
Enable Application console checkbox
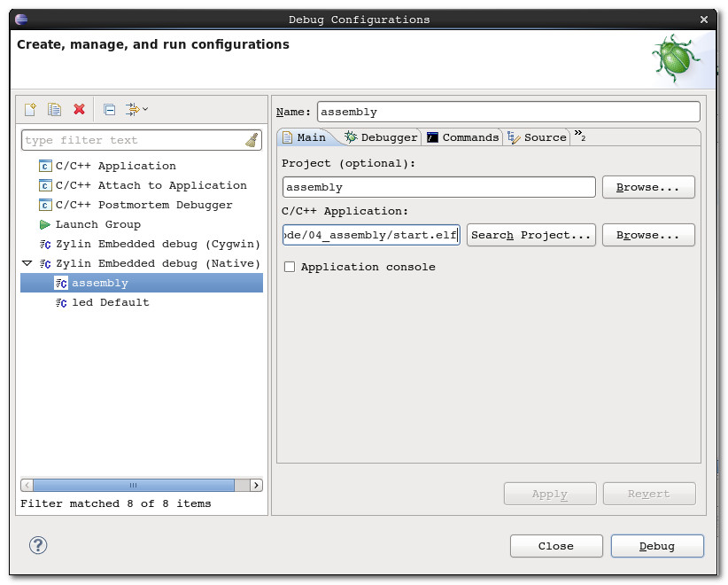point(290,267)
